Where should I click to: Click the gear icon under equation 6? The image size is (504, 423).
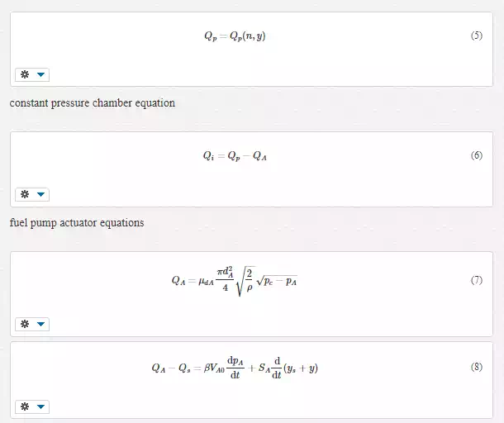point(25,194)
